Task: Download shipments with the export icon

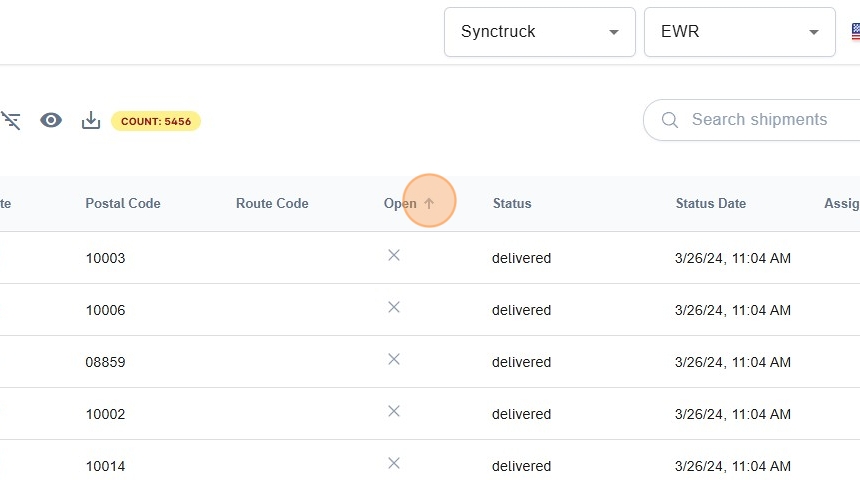Action: click(x=91, y=121)
